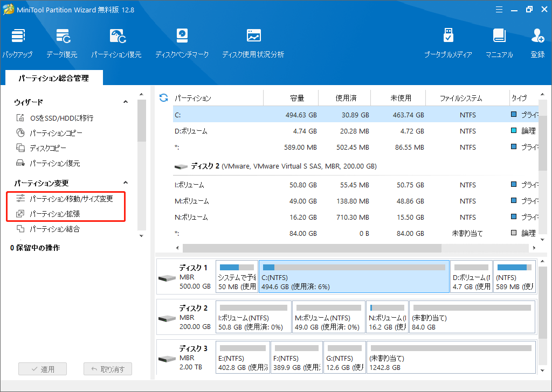Sort by 使用済 column header
Image resolution: width=552 pixels, height=392 pixels.
(344, 98)
